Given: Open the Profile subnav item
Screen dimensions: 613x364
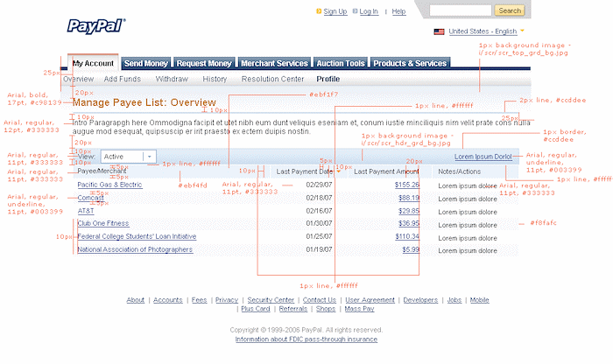Looking at the screenshot, I should point(328,79).
